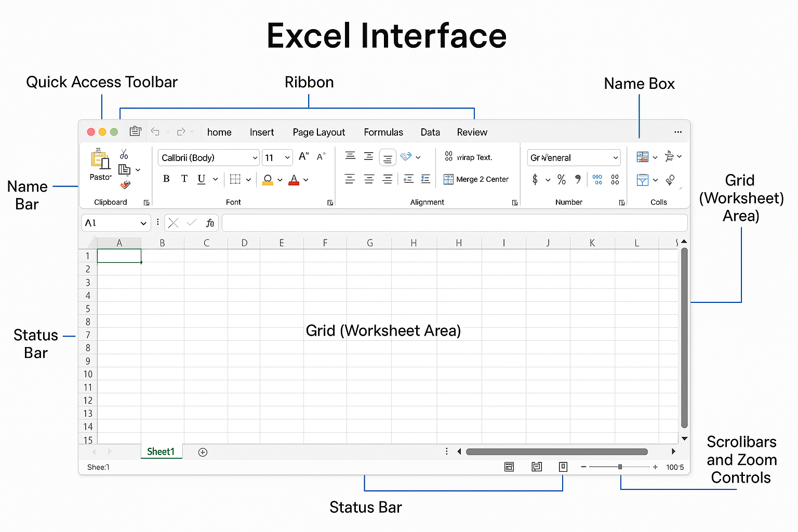Click the insert function fx button

[210, 223]
